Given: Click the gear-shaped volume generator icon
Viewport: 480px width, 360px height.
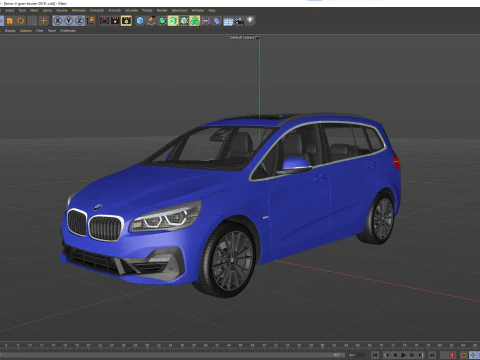Looking at the screenshot, I should pyautogui.click(x=184, y=21).
